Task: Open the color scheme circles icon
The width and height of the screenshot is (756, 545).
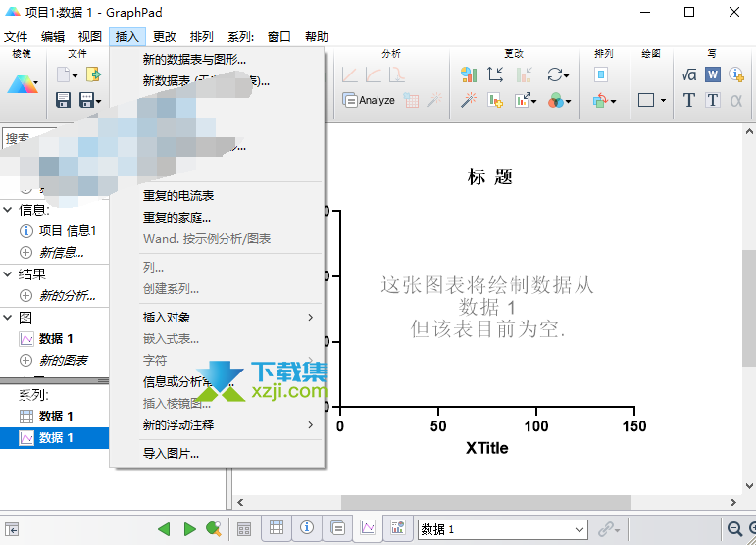Action: point(556,100)
